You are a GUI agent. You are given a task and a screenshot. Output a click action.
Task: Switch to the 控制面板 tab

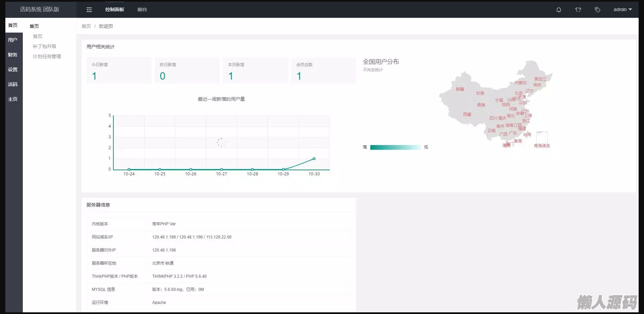pyautogui.click(x=115, y=10)
